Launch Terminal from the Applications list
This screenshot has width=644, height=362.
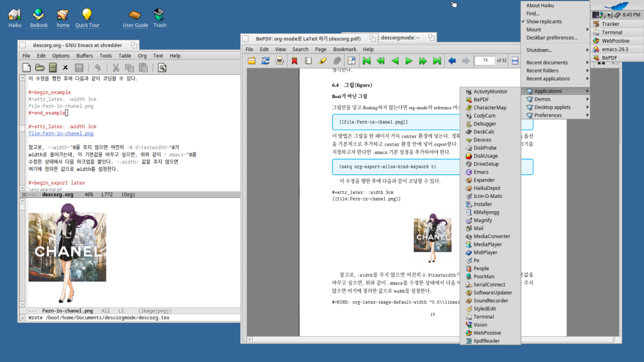pyautogui.click(x=484, y=317)
